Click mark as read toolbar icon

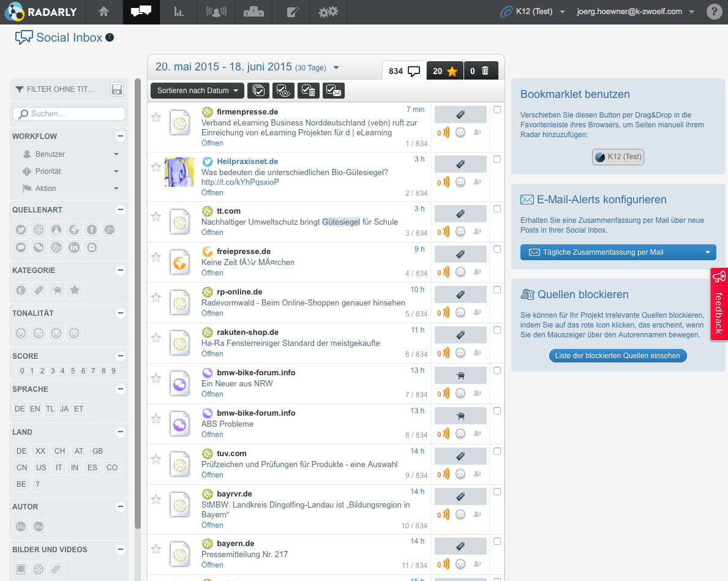(x=283, y=91)
